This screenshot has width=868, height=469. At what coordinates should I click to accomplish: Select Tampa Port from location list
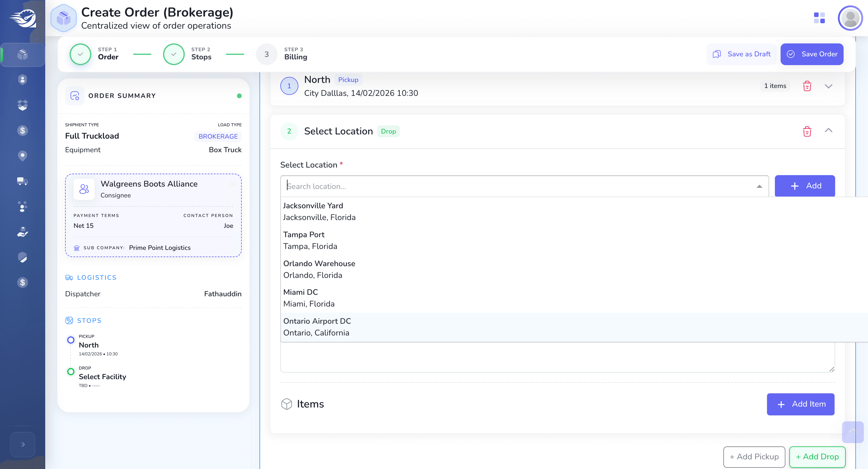(x=574, y=241)
